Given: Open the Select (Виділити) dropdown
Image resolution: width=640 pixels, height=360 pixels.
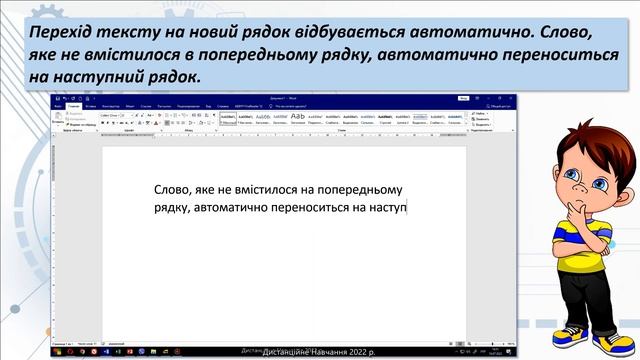Looking at the screenshot, I should [481, 124].
